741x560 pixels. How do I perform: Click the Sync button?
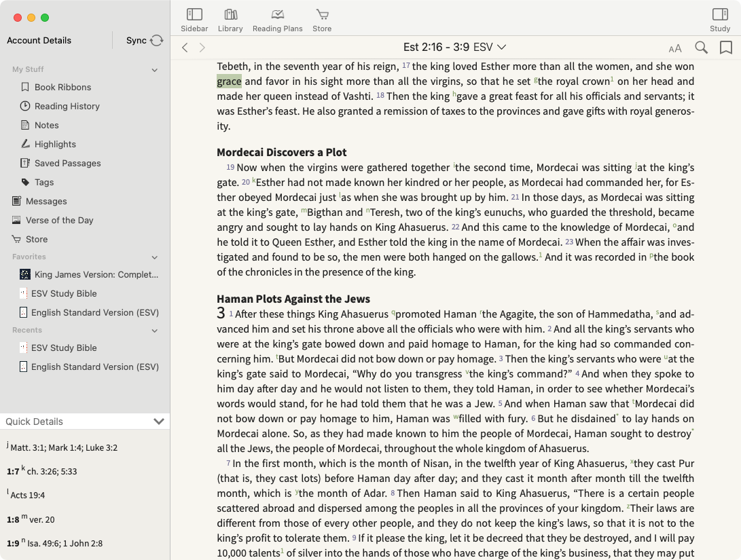145,40
